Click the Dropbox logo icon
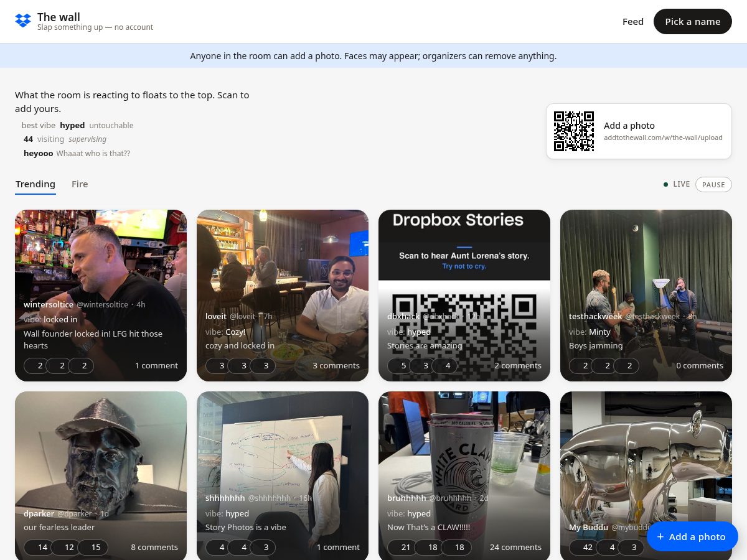The image size is (747, 560). [x=23, y=21]
